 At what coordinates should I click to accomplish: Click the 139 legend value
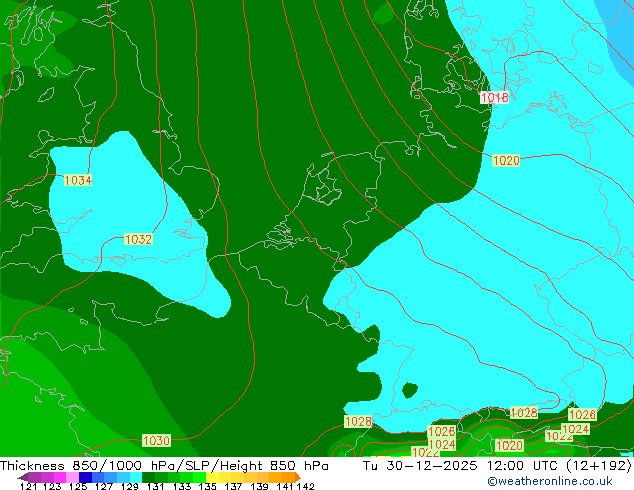point(259,486)
